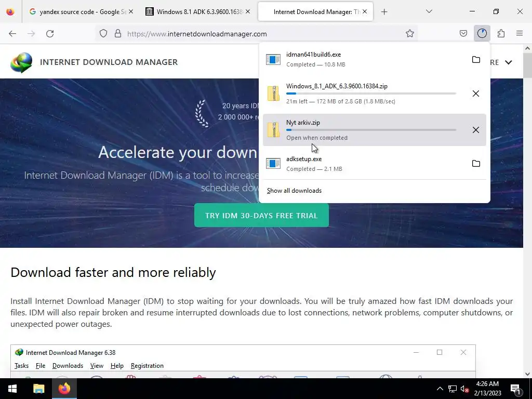Screen dimensions: 532x399
Task: Click Nyt arkiv.zip download progress bar
Action: 371,130
